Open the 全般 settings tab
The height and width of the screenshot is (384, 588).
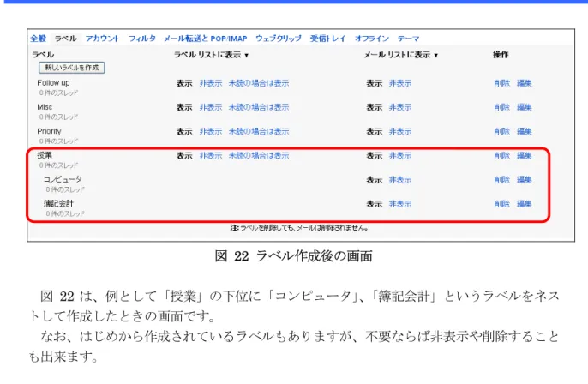(39, 39)
